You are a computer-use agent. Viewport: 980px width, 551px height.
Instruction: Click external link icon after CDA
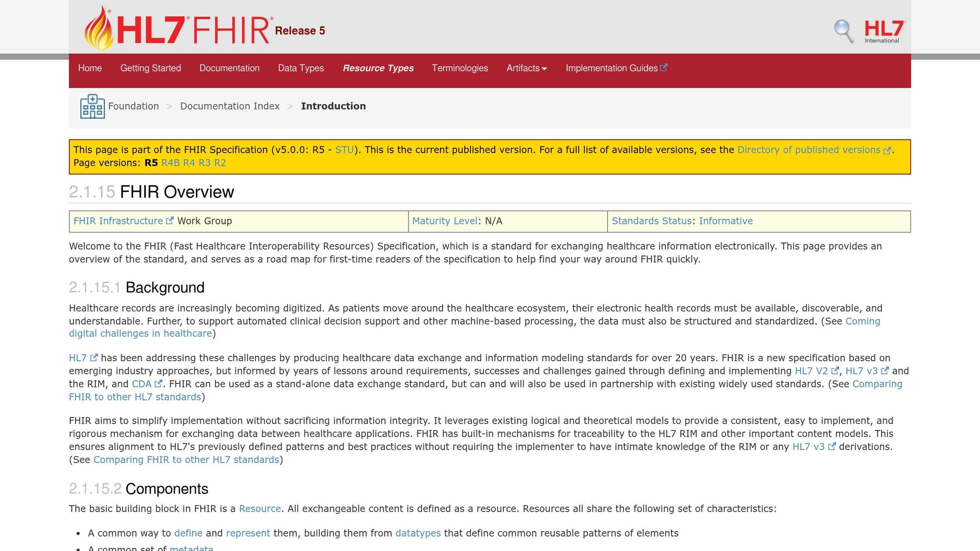pyautogui.click(x=158, y=384)
